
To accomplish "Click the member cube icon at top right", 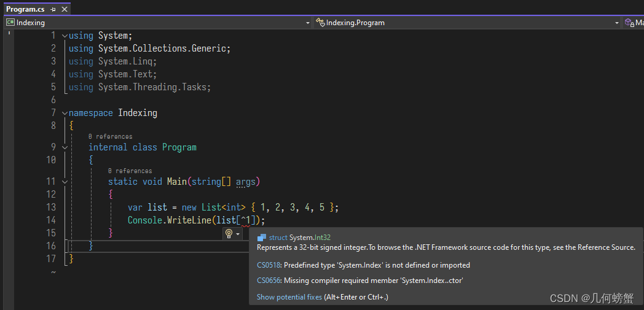I will click(x=629, y=23).
